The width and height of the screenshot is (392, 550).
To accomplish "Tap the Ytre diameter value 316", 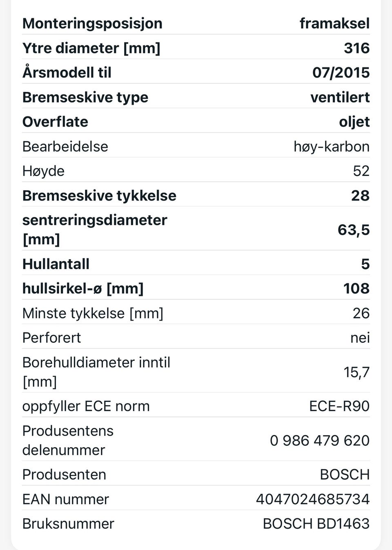I will click(x=356, y=48).
